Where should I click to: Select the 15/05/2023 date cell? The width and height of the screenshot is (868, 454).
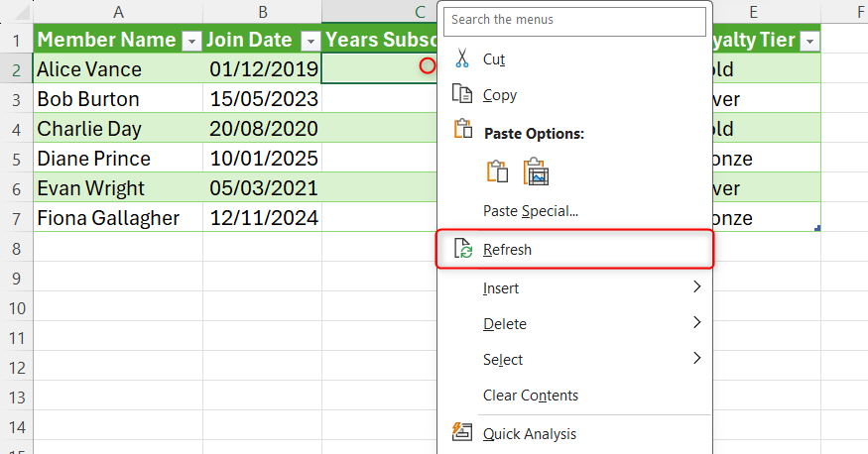point(263,99)
